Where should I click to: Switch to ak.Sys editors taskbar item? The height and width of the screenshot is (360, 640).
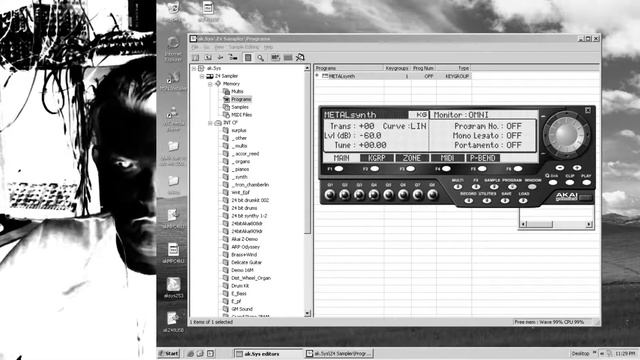(268, 354)
